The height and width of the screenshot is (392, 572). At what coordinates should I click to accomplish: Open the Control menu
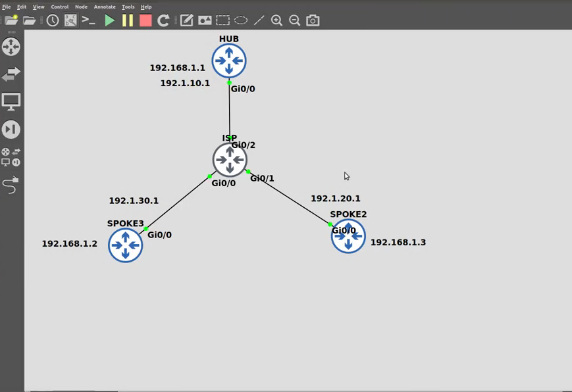point(59,7)
